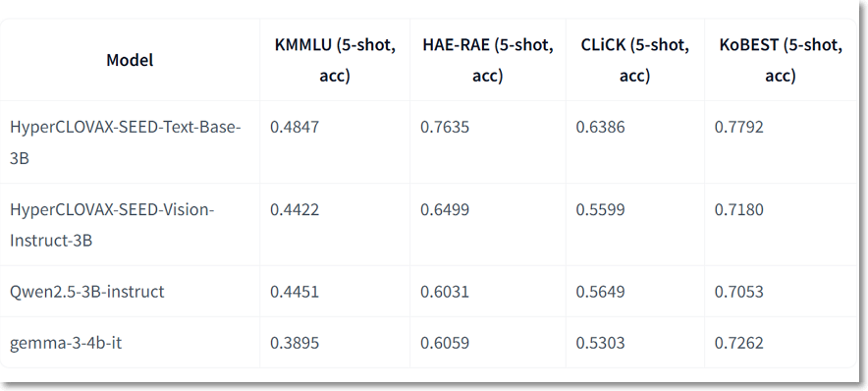Click the 0.7262 gemma KoBEST value

click(739, 343)
